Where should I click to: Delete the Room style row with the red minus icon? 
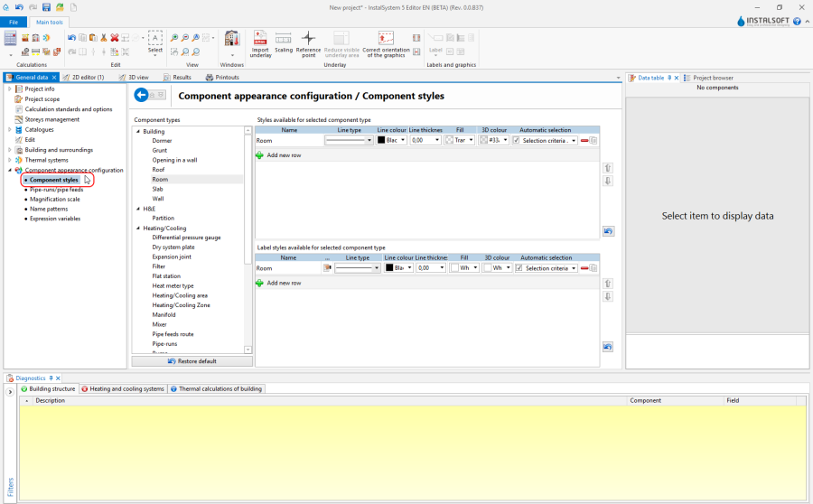pyautogui.click(x=584, y=141)
